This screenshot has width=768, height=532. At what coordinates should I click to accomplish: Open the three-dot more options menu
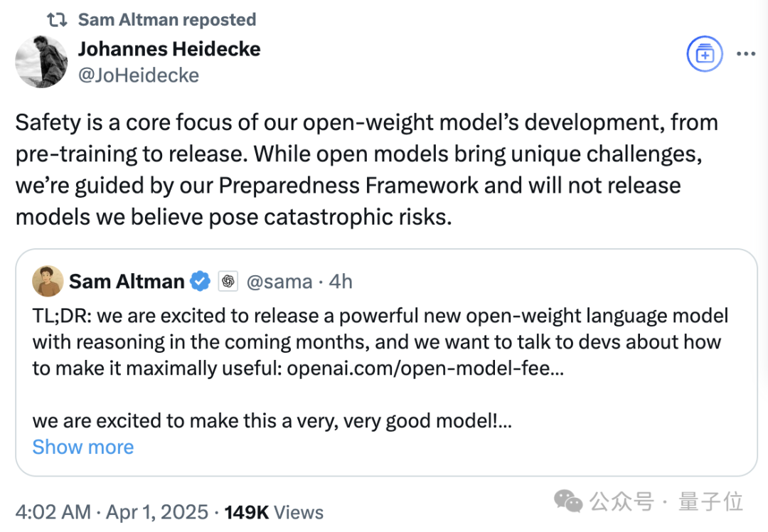tap(745, 55)
